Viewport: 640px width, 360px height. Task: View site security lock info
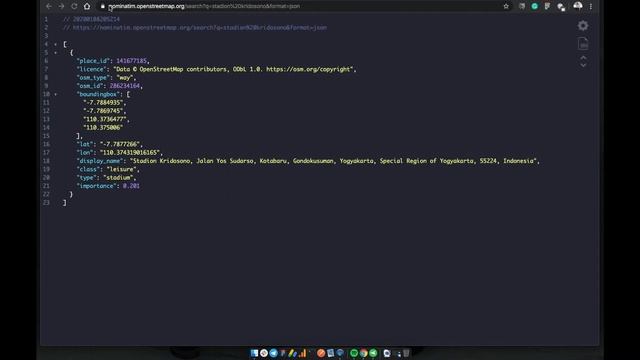pos(102,6)
